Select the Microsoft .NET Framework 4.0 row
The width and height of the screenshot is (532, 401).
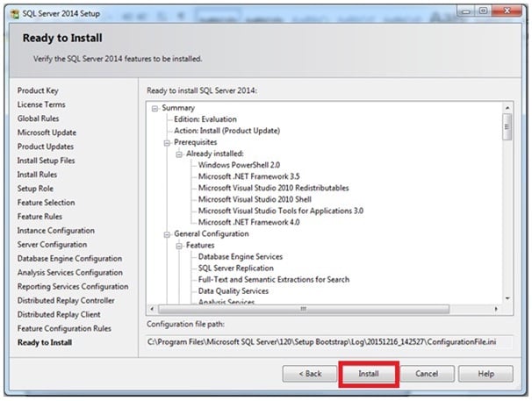click(249, 223)
